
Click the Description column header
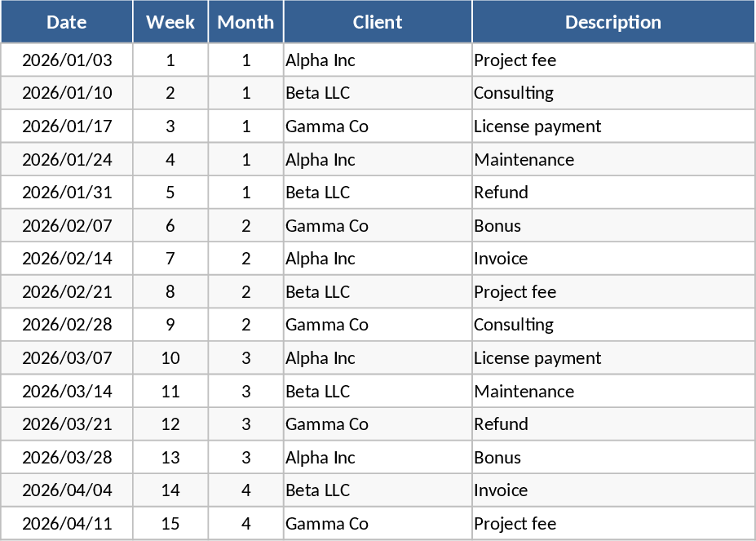612,22
